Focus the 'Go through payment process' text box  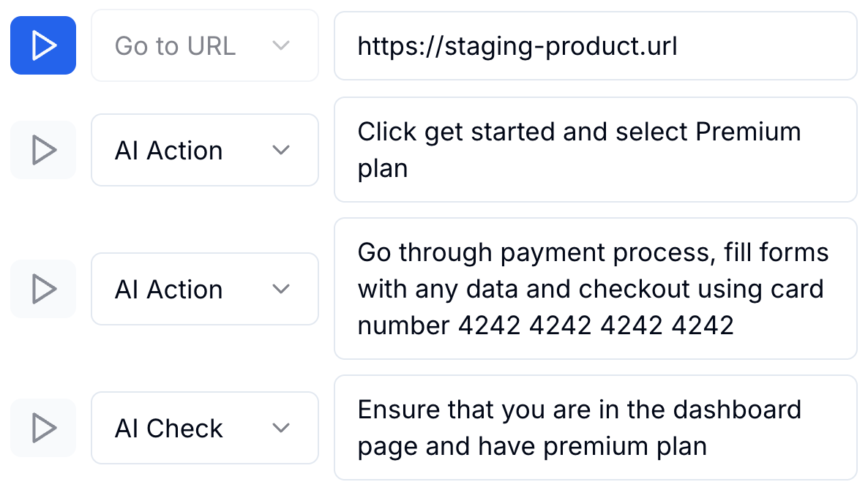594,289
